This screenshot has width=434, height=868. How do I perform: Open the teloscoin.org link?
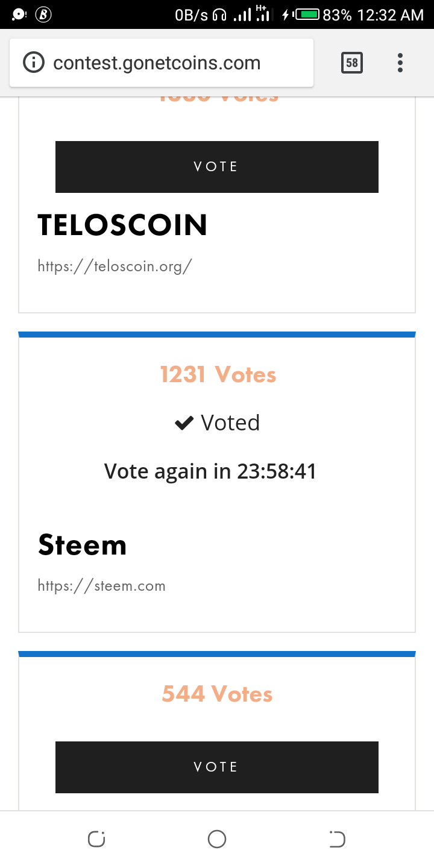pos(115,266)
